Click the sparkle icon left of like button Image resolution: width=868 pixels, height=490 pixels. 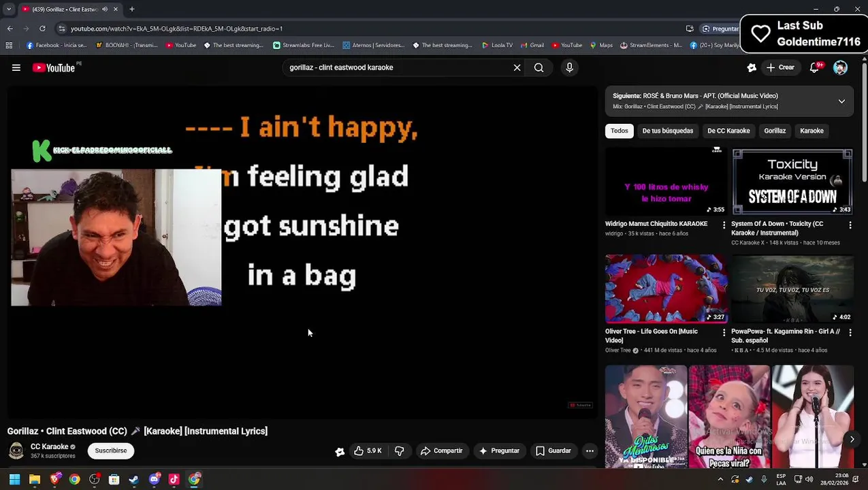(x=340, y=451)
